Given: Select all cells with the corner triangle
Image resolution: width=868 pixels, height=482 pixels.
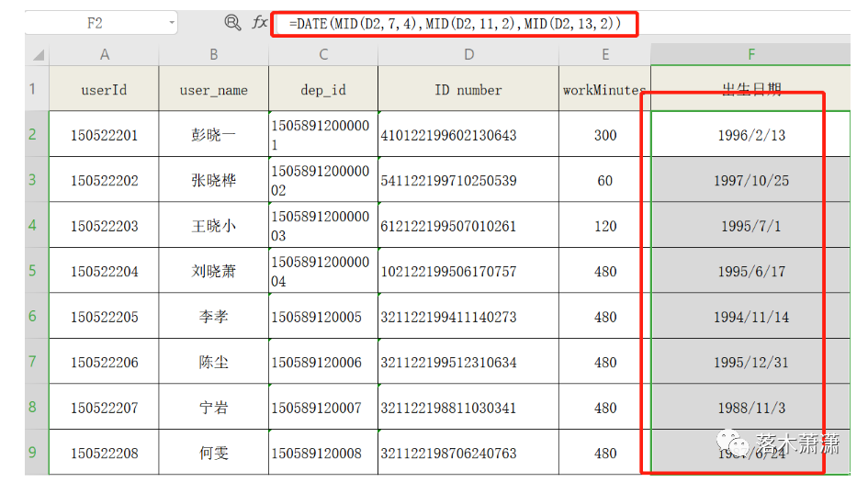Looking at the screenshot, I should (x=39, y=55).
